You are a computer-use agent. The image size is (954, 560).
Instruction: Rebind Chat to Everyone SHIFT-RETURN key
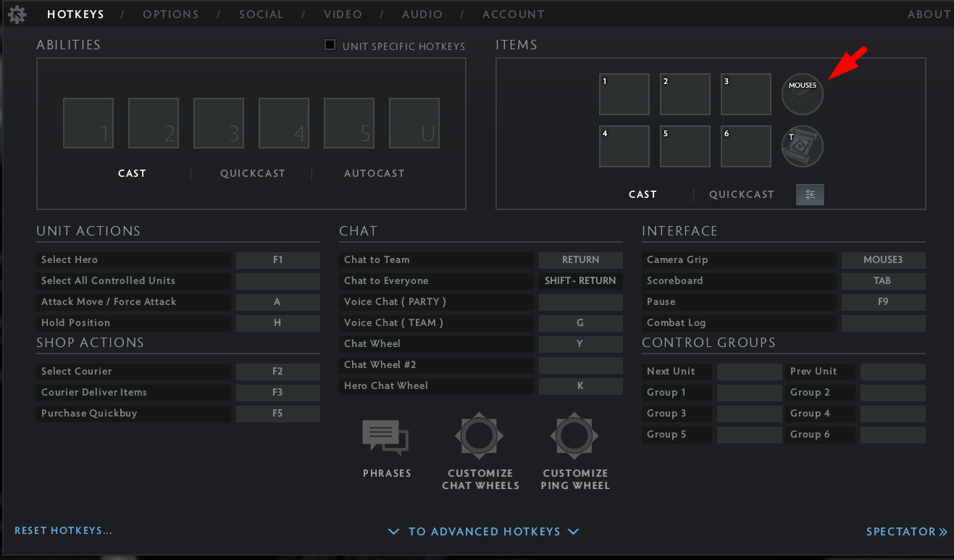pos(581,281)
